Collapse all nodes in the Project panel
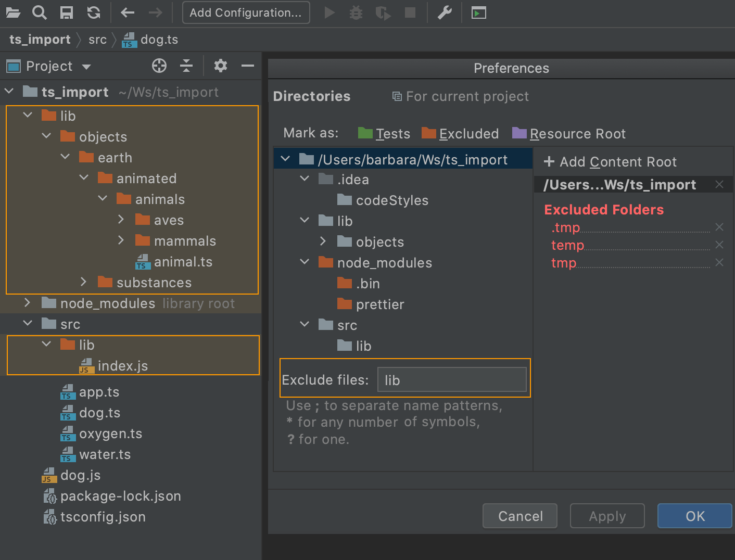The width and height of the screenshot is (735, 560). pyautogui.click(x=186, y=66)
